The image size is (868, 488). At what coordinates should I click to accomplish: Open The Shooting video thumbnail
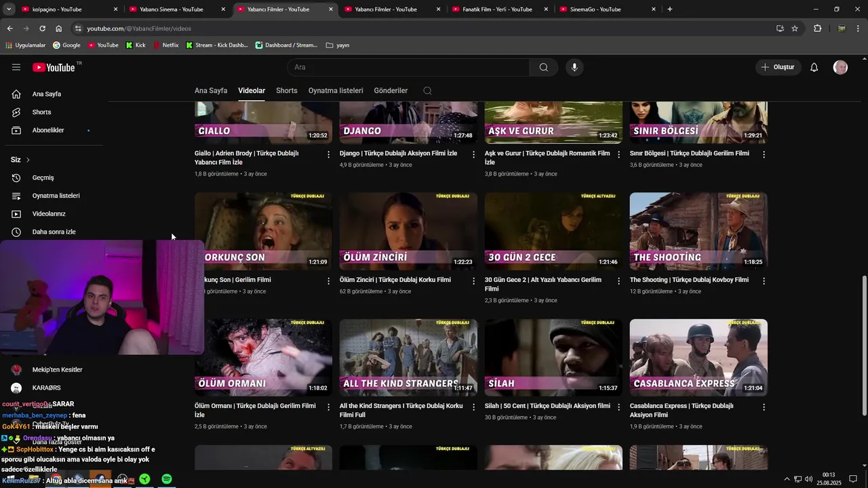tap(698, 231)
